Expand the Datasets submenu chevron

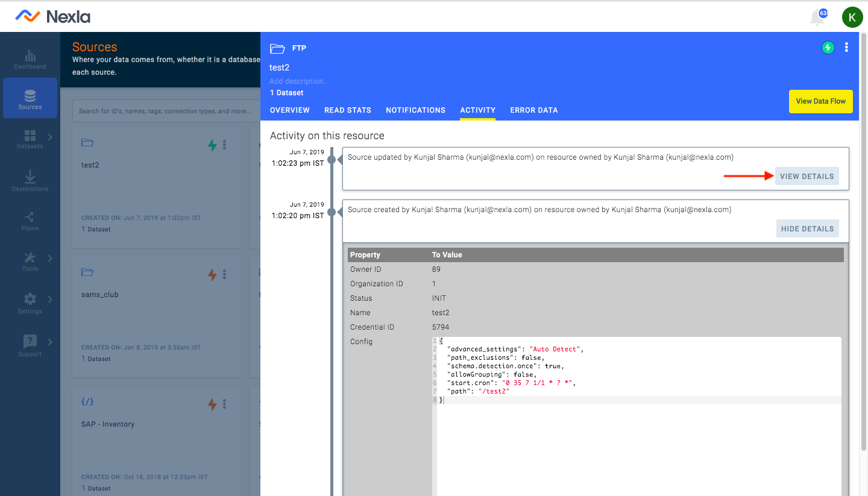click(x=50, y=137)
